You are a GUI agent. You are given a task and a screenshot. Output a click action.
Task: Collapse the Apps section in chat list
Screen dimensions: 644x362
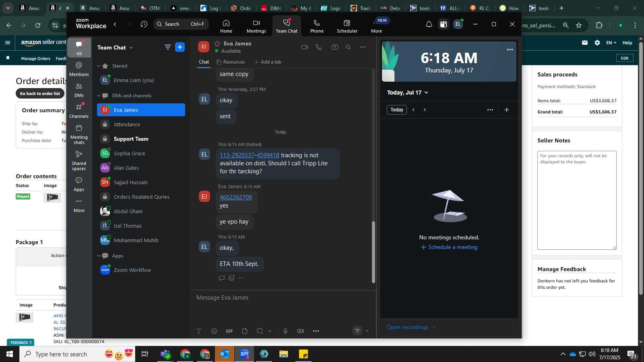point(99,256)
